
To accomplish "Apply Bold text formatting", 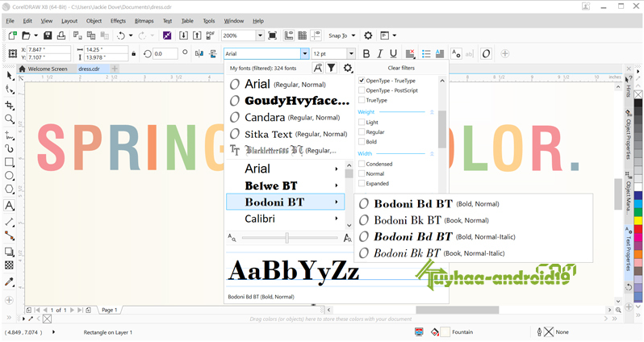I will (x=366, y=54).
